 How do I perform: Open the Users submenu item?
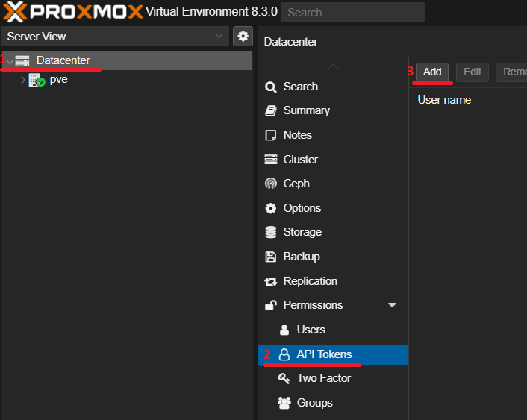pyautogui.click(x=333, y=330)
